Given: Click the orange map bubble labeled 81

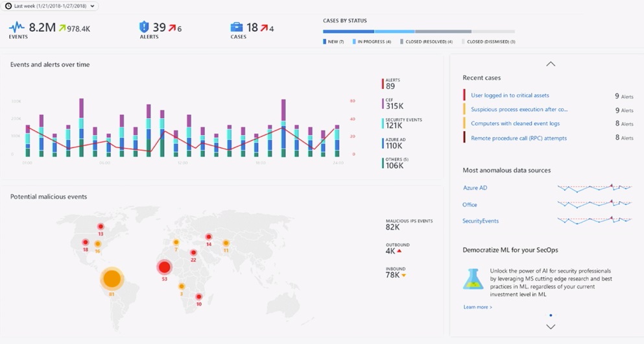Looking at the screenshot, I should [x=112, y=279].
